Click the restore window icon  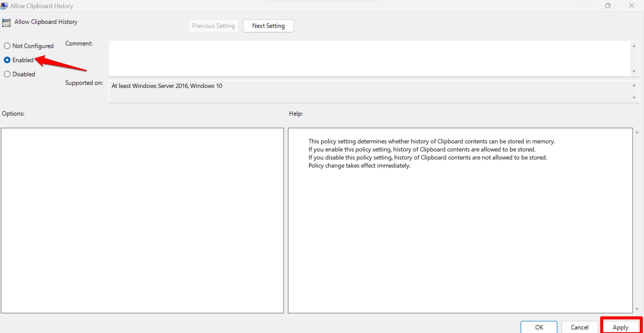(608, 6)
